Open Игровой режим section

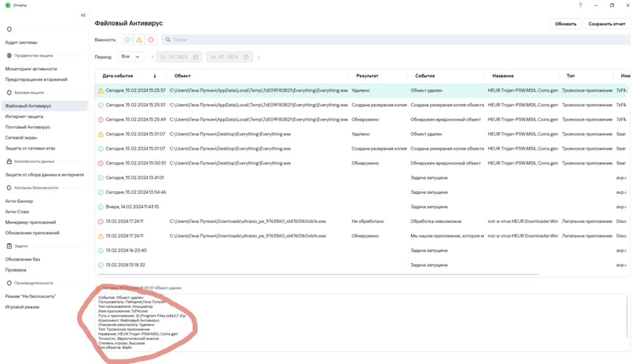coord(22,307)
